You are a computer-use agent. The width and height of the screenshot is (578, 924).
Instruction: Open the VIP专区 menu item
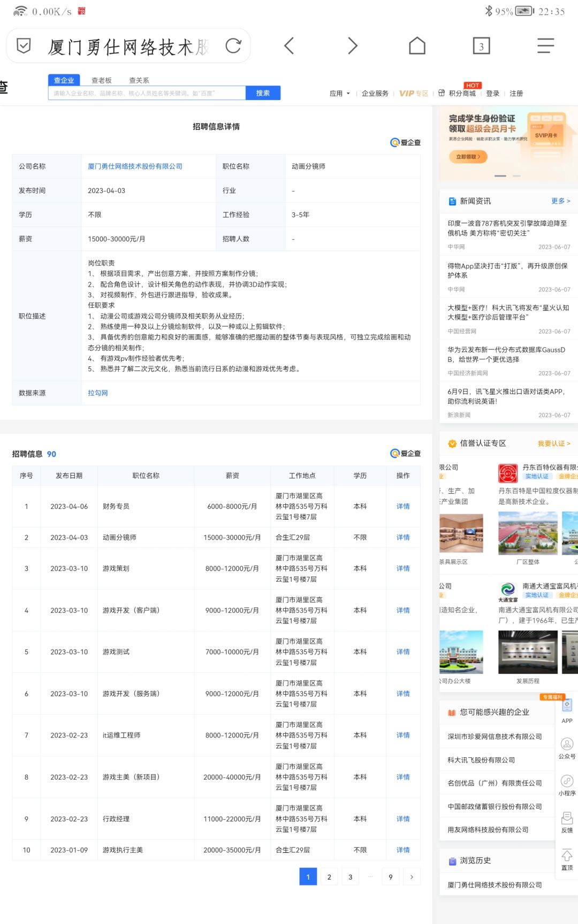point(414,94)
